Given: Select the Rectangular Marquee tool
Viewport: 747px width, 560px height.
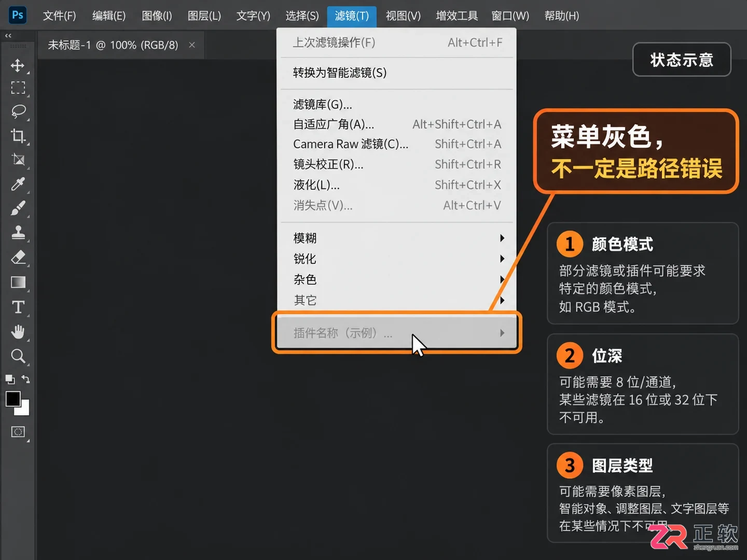Looking at the screenshot, I should tap(18, 88).
